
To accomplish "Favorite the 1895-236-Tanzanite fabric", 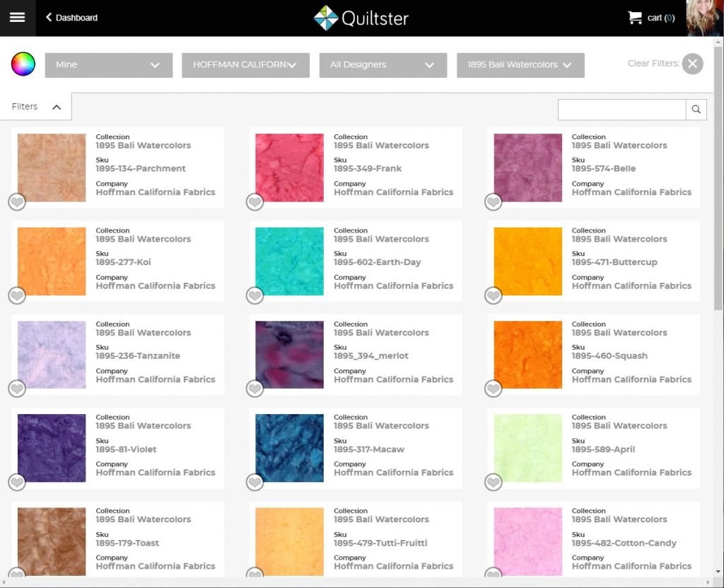I will tap(17, 389).
